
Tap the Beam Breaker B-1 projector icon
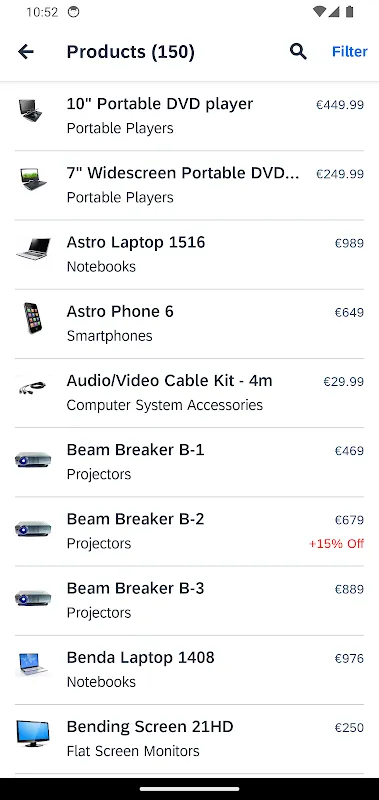[33, 459]
